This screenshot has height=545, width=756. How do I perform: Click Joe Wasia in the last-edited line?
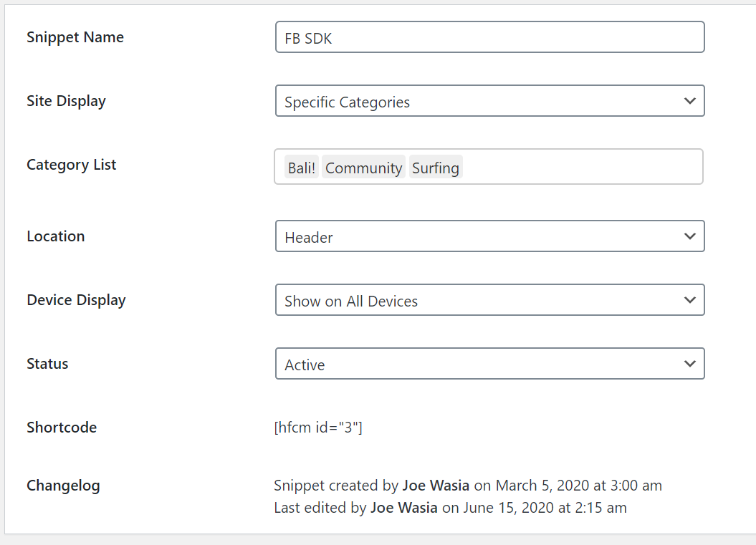click(404, 508)
